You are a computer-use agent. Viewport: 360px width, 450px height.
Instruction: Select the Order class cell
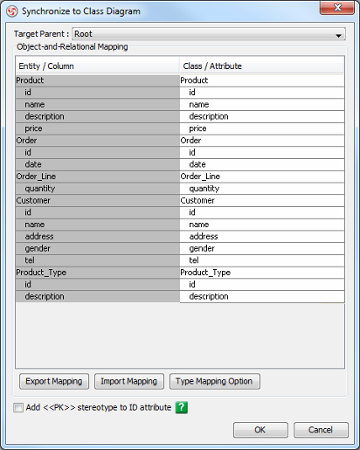[x=262, y=141]
